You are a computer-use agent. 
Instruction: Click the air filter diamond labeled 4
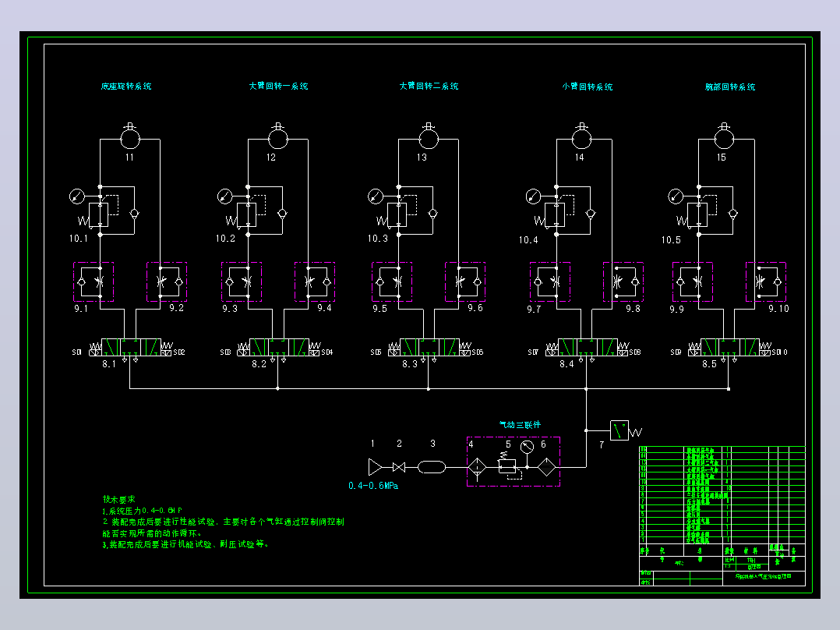point(477,467)
